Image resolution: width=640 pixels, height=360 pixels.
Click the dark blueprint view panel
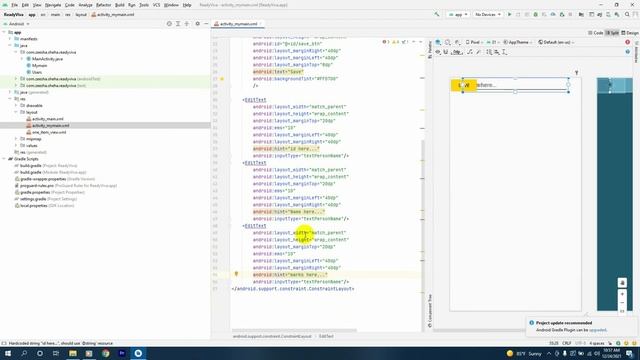tap(615, 194)
